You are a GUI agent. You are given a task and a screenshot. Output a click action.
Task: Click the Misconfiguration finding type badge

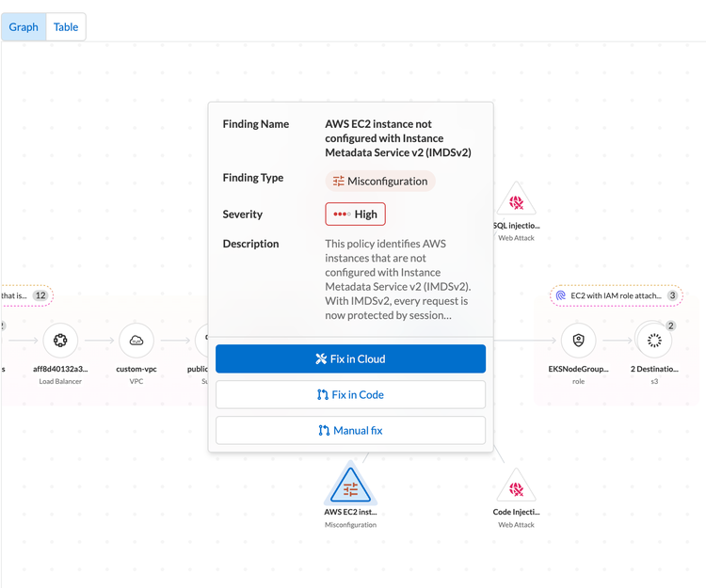pyautogui.click(x=380, y=181)
